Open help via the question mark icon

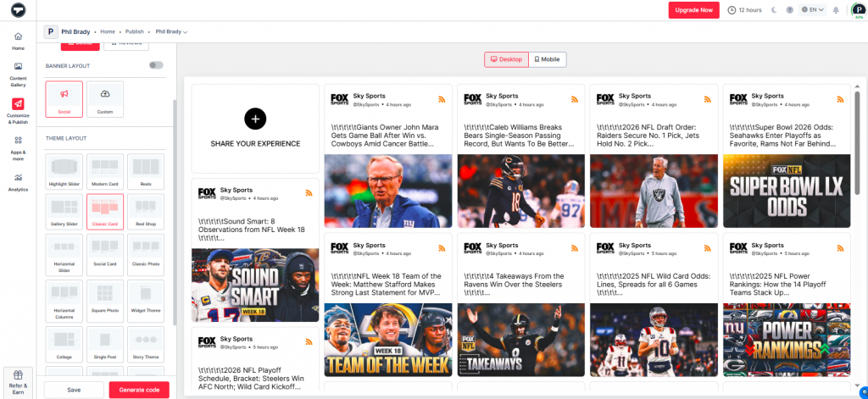click(x=789, y=10)
